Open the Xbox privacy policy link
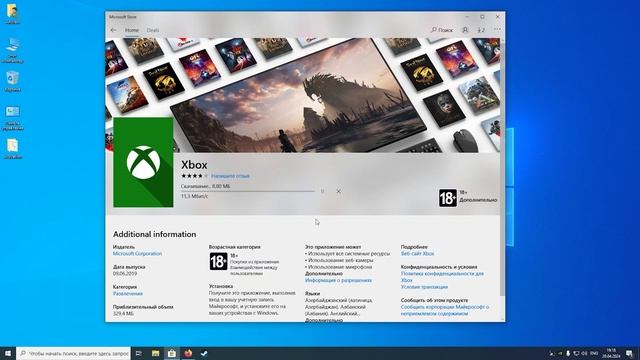Screen dimensions: 640x360 click(442, 277)
